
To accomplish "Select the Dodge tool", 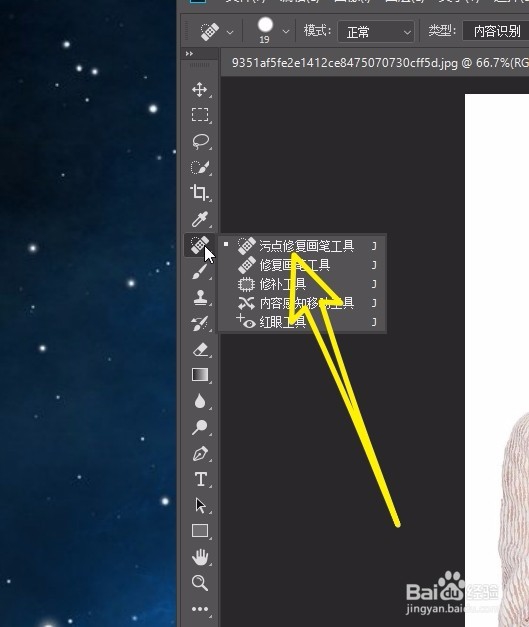I will 200,427.
